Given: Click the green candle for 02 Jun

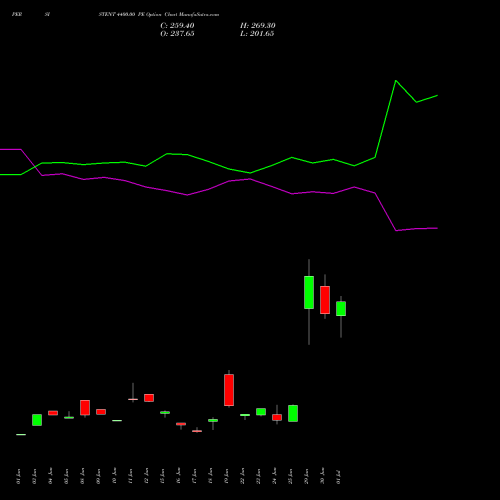Looking at the screenshot, I should 37,420.
